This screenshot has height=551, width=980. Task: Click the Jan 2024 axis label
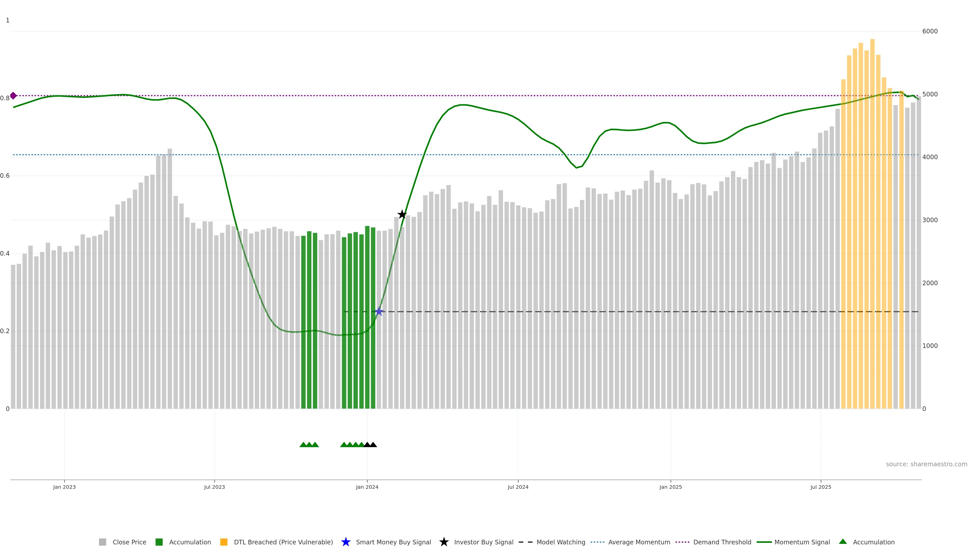coord(367,487)
